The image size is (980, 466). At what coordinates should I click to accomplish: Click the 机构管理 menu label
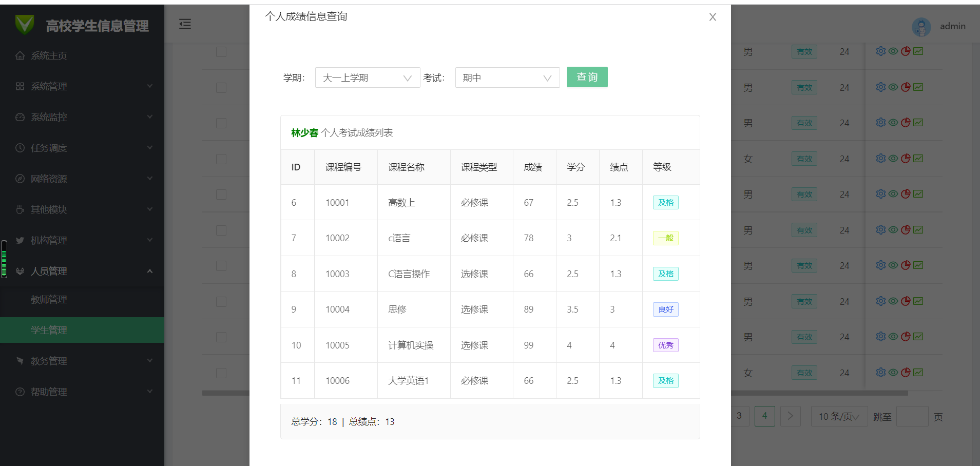49,240
